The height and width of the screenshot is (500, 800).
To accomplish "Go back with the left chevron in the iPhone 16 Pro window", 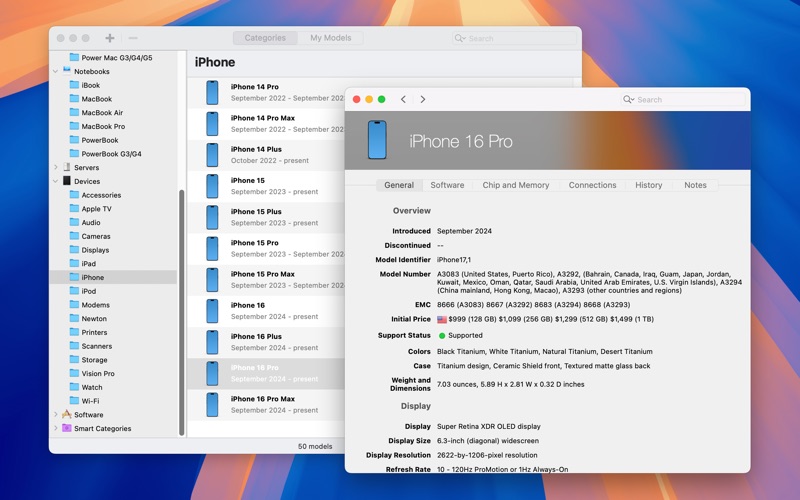I will [403, 99].
